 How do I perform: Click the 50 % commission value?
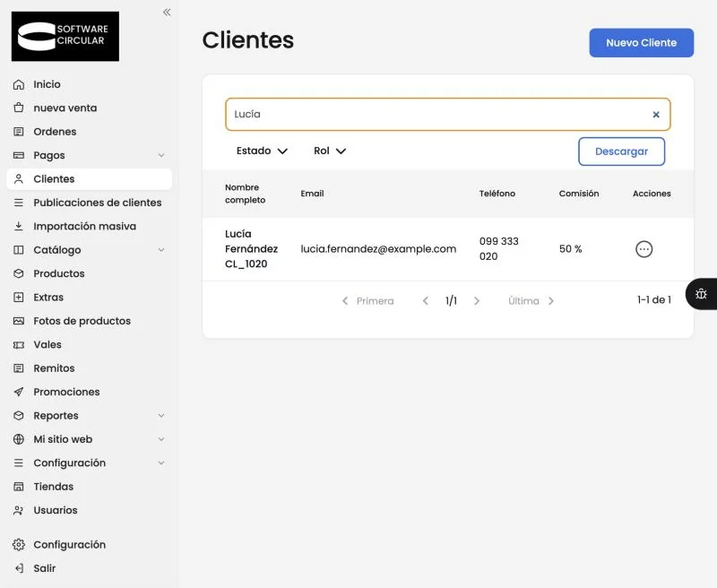[x=570, y=249]
